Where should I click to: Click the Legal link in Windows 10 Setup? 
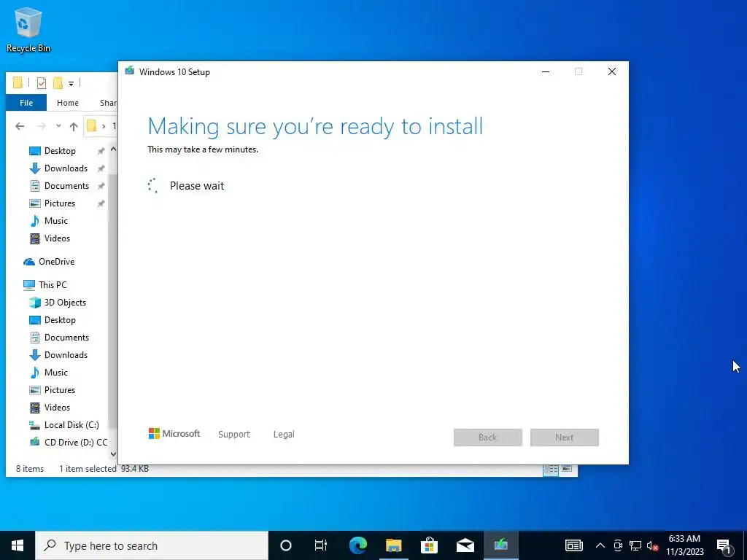tap(284, 435)
